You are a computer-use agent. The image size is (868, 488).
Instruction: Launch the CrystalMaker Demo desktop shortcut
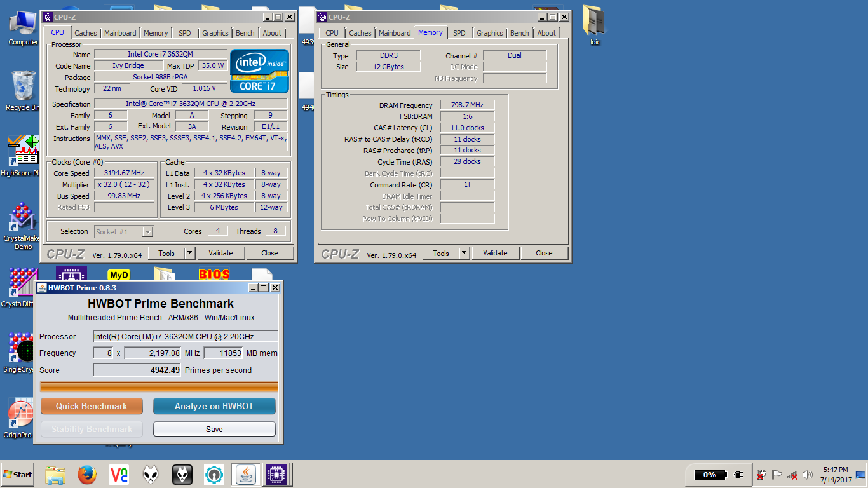point(23,226)
